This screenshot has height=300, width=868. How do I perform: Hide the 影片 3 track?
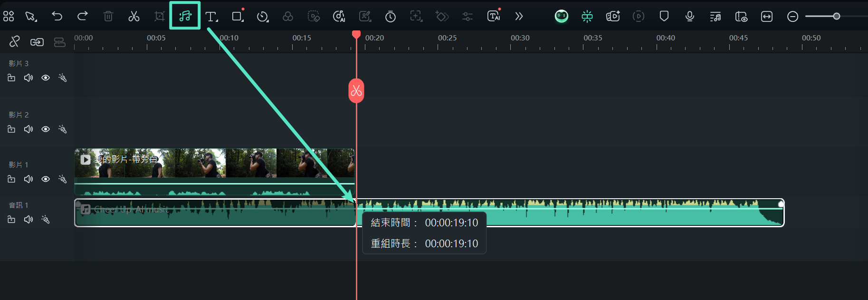(x=46, y=77)
